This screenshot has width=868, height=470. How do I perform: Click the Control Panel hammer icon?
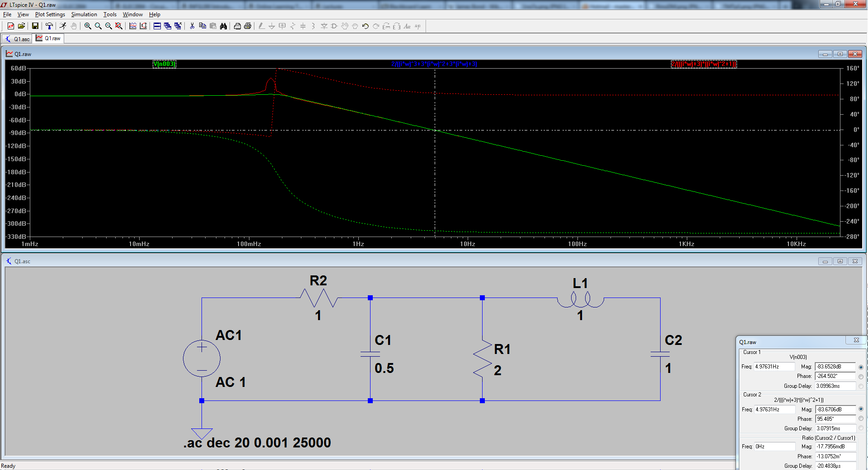tap(49, 26)
